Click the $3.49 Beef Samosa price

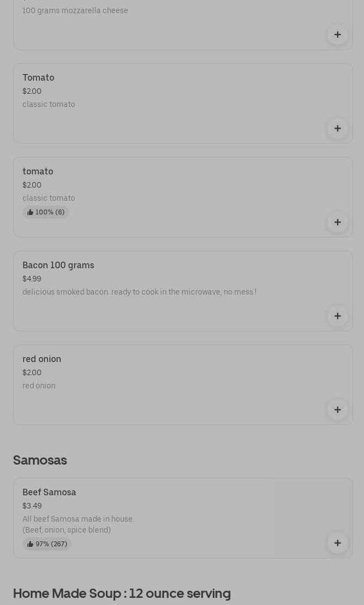pos(32,506)
